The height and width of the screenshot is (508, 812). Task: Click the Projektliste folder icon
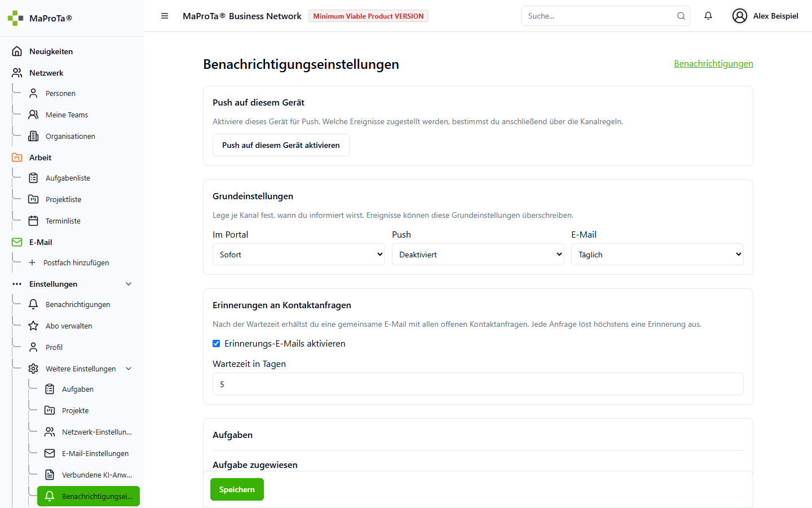click(33, 199)
